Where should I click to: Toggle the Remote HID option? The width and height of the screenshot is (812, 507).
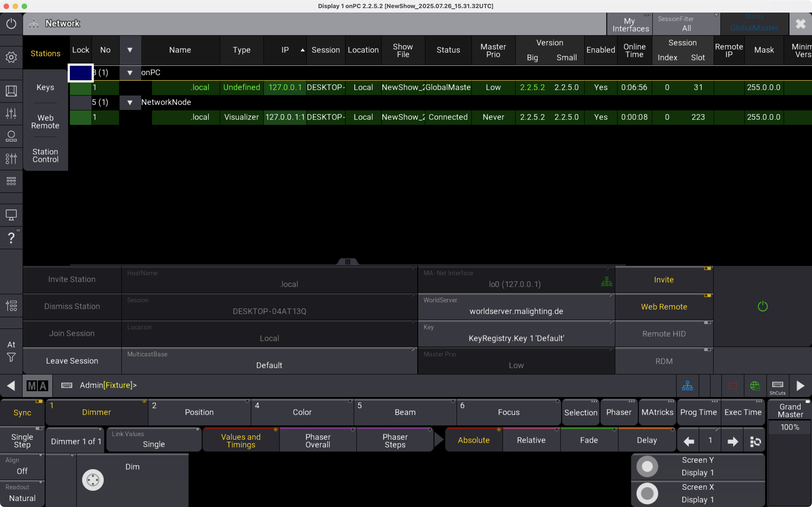664,334
